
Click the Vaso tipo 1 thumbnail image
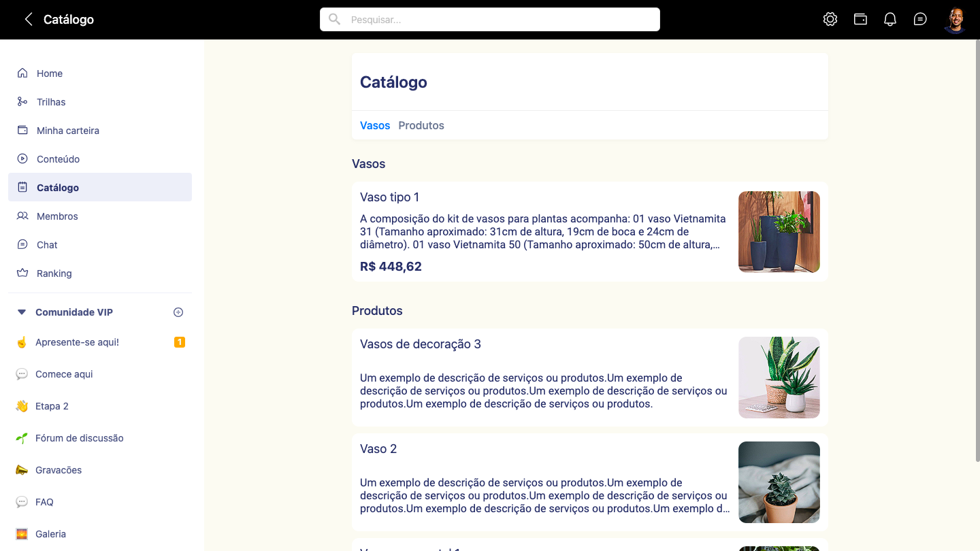coord(779,232)
